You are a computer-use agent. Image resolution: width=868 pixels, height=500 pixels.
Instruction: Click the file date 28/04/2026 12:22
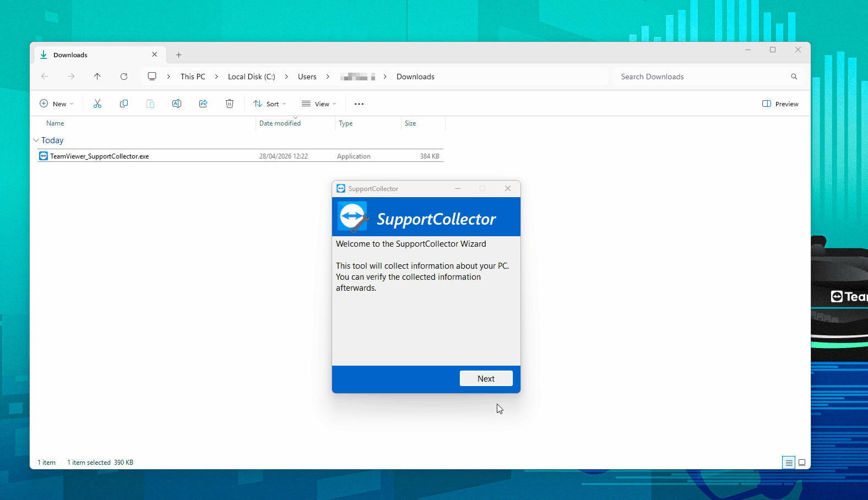tap(284, 156)
